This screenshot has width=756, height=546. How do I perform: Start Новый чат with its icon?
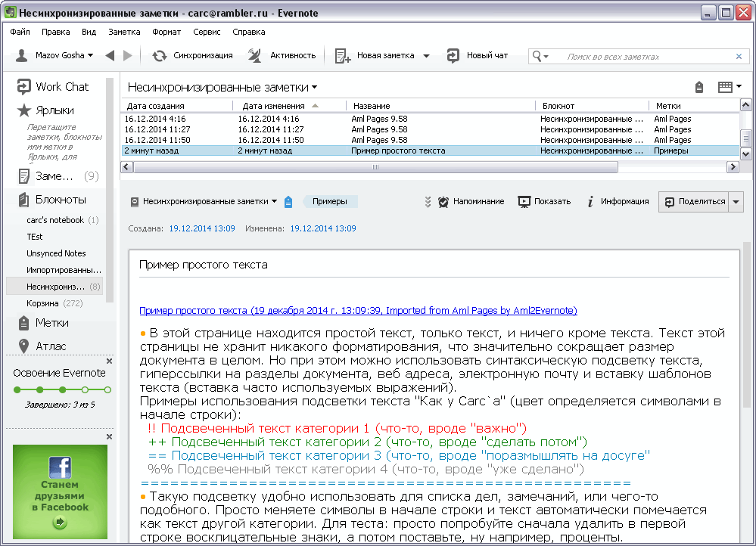[453, 56]
